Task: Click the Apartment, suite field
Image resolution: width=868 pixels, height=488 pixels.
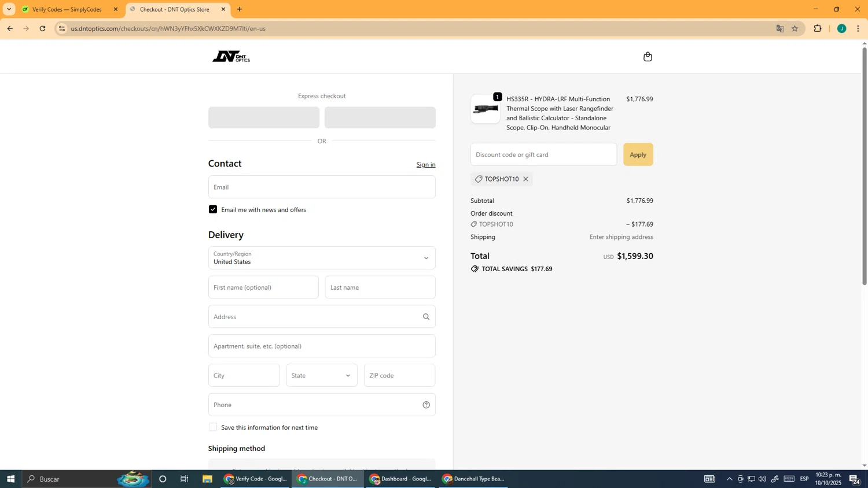Action: pos(322,346)
